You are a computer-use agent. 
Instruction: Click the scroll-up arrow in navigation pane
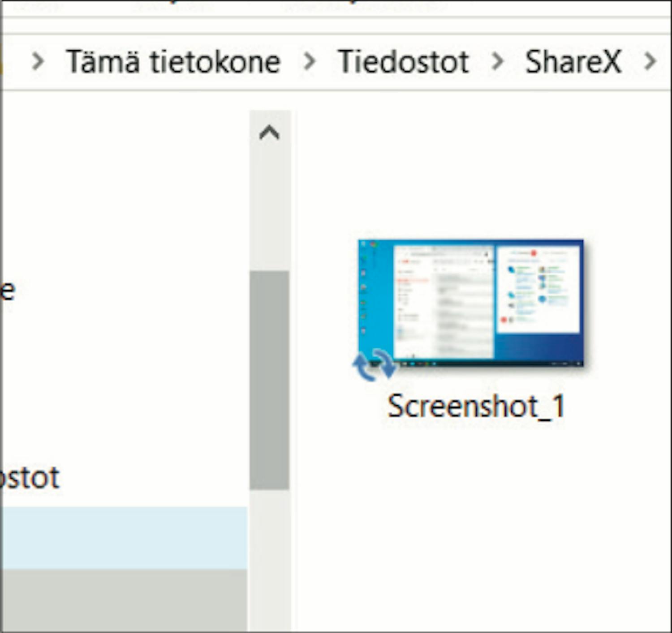[269, 133]
